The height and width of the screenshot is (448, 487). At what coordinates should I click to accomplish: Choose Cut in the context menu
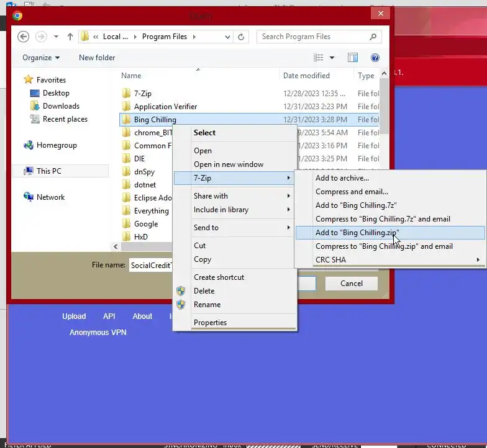[x=235, y=246]
